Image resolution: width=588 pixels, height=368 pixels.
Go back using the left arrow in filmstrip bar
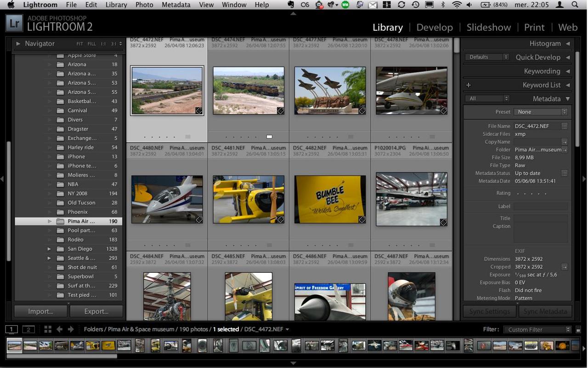point(59,329)
